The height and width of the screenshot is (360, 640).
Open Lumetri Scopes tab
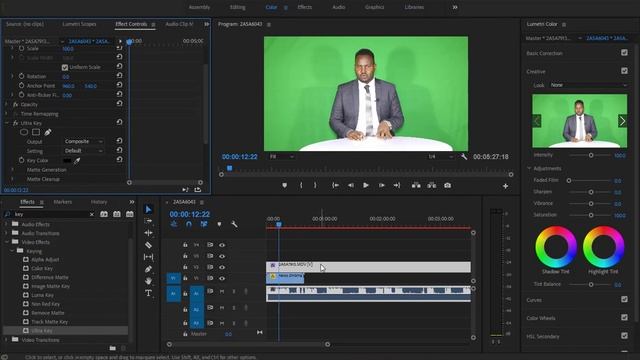[x=79, y=24]
